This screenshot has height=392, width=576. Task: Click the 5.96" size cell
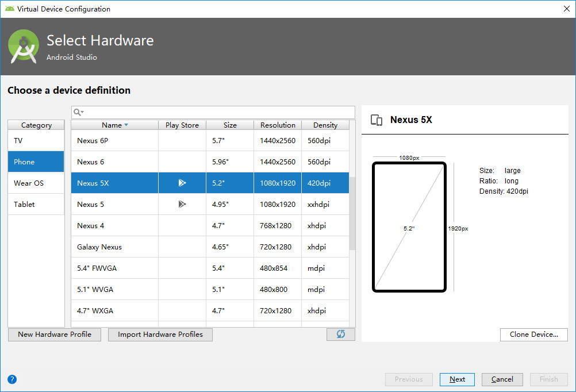click(230, 162)
